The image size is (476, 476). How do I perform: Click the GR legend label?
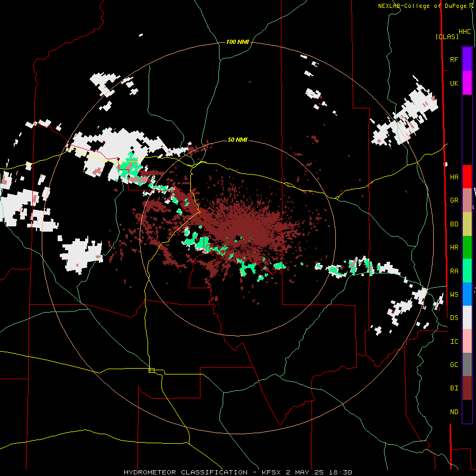click(x=454, y=200)
